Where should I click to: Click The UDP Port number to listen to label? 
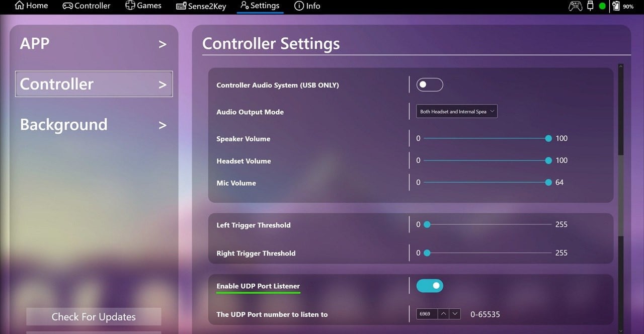(272, 314)
